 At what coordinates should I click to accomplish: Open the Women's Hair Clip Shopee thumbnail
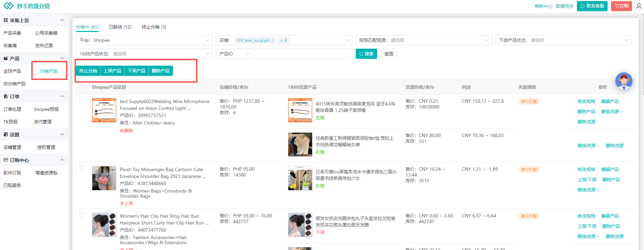click(x=104, y=225)
